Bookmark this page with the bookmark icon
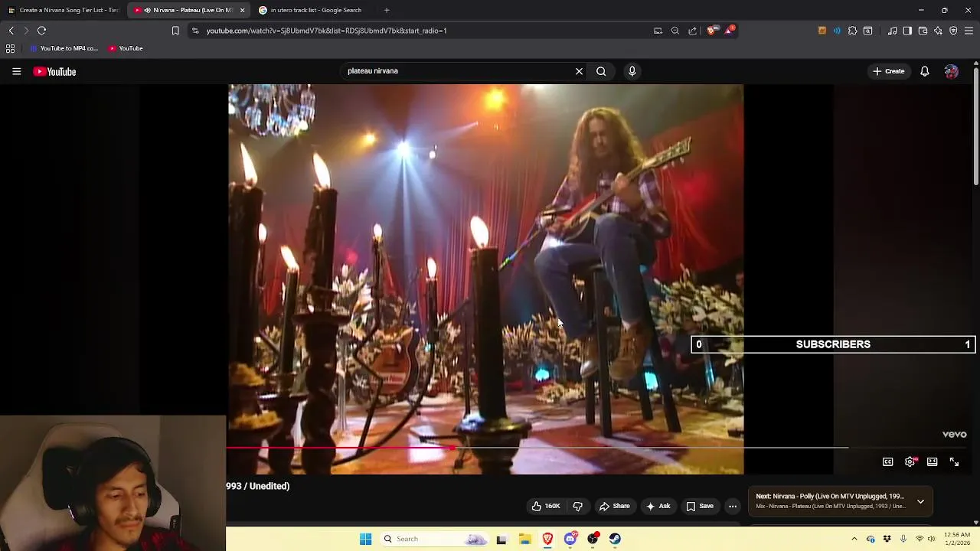The height and width of the screenshot is (551, 980). click(x=175, y=31)
